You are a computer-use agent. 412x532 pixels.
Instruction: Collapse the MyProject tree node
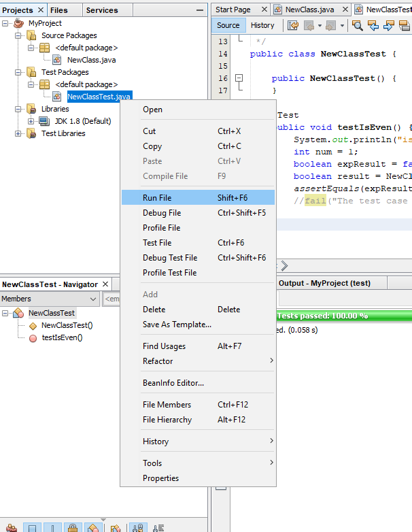point(5,23)
